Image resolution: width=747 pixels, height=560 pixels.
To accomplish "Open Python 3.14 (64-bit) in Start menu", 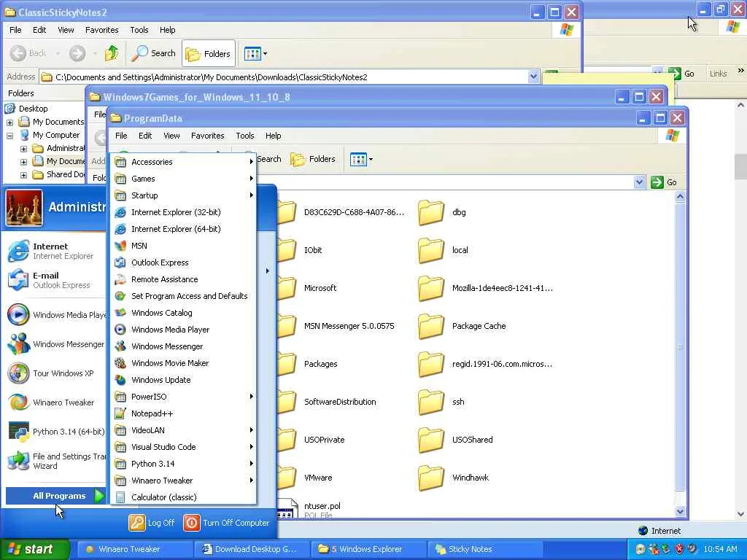I will [x=55, y=432].
